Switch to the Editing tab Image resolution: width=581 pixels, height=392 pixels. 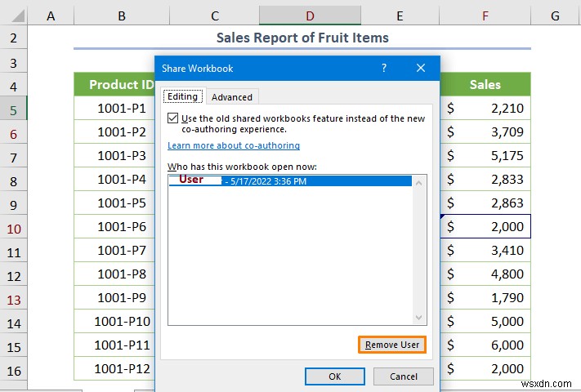(182, 96)
